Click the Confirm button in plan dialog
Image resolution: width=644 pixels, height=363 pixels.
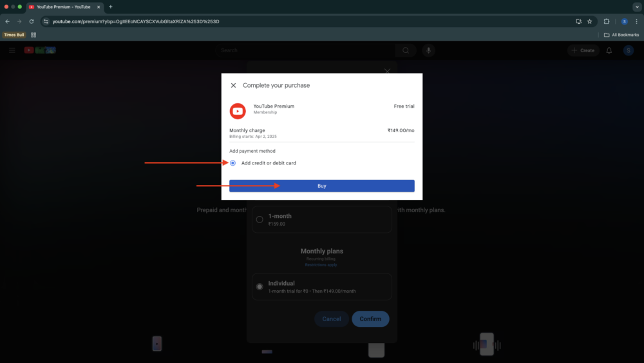tap(370, 319)
